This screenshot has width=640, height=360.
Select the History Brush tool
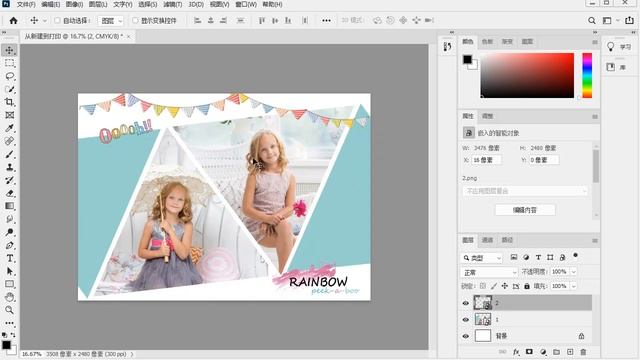click(x=9, y=180)
